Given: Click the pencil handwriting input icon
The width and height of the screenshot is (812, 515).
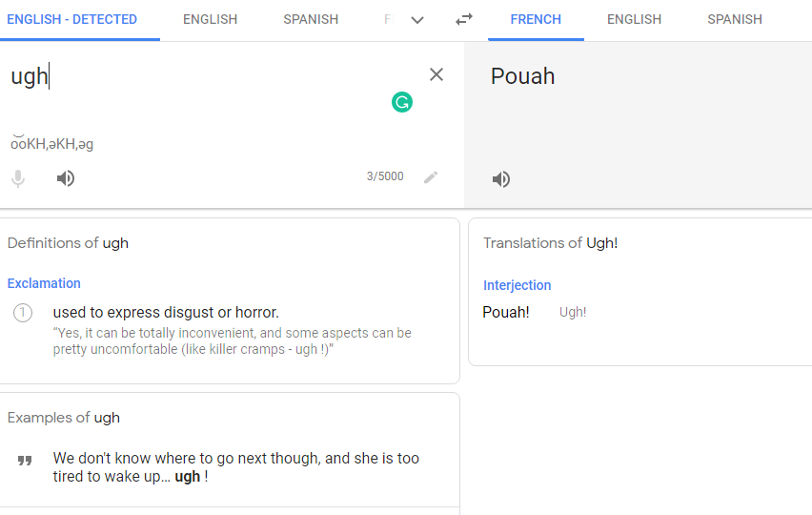Looking at the screenshot, I should click(431, 176).
